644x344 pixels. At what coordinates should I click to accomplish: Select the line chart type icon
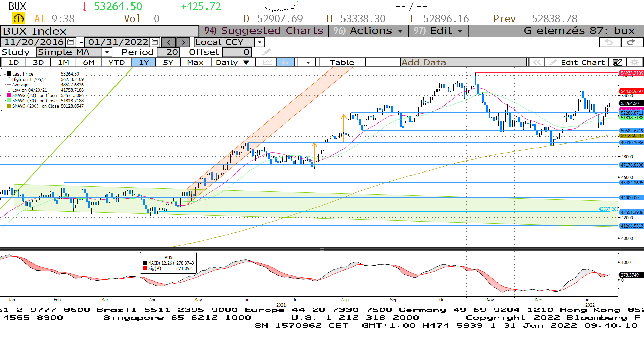[268, 62]
